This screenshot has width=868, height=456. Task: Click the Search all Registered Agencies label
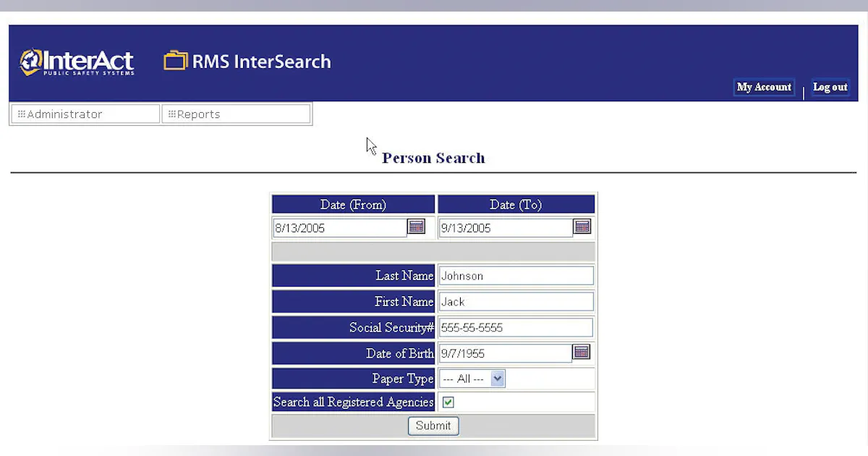[x=354, y=402]
